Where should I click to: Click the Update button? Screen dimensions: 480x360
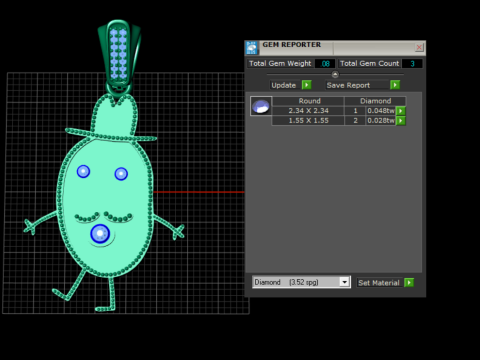click(x=284, y=85)
